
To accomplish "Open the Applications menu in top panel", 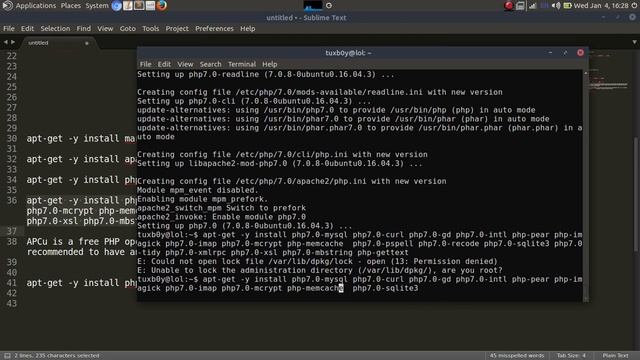I will [36, 6].
